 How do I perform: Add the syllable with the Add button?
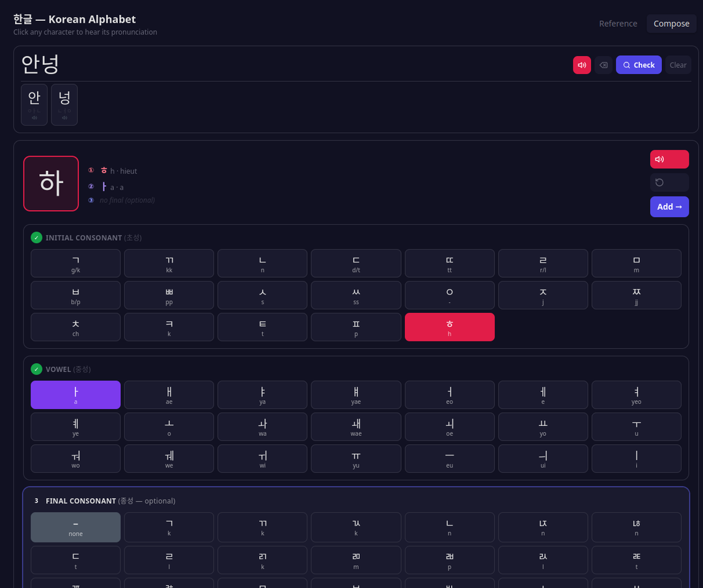tap(669, 207)
